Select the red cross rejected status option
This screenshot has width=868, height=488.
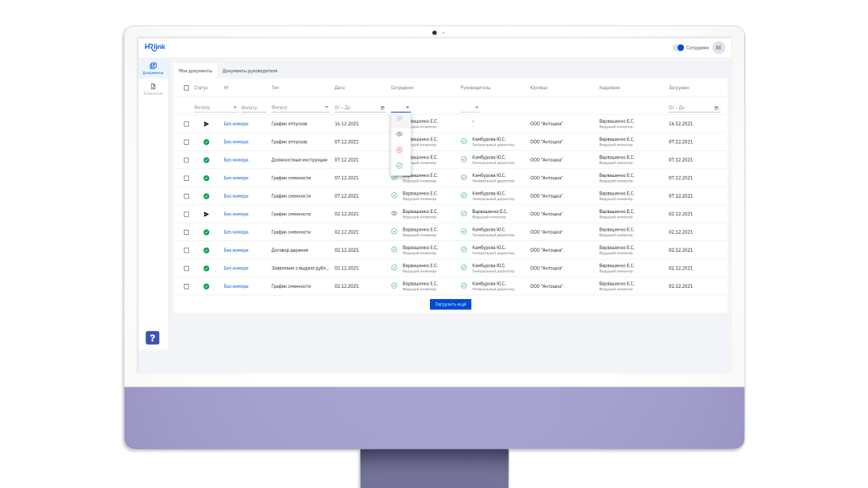(x=399, y=150)
